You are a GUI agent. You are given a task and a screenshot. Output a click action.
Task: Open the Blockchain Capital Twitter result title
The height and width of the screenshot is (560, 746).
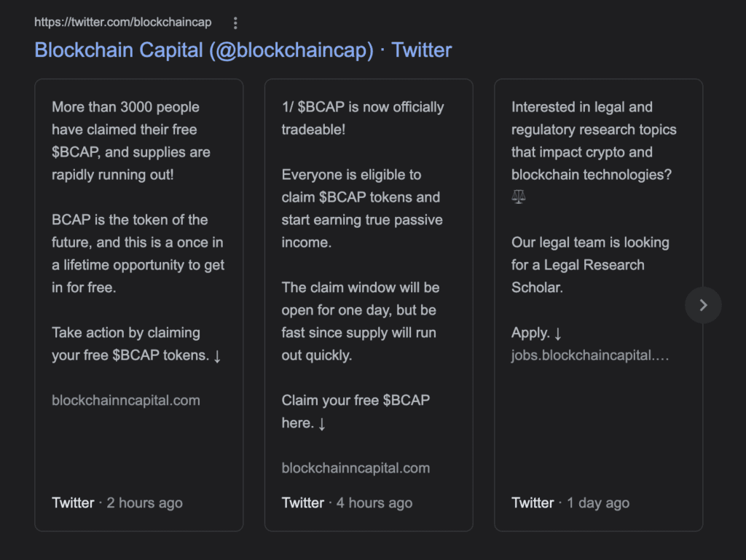pyautogui.click(x=243, y=50)
